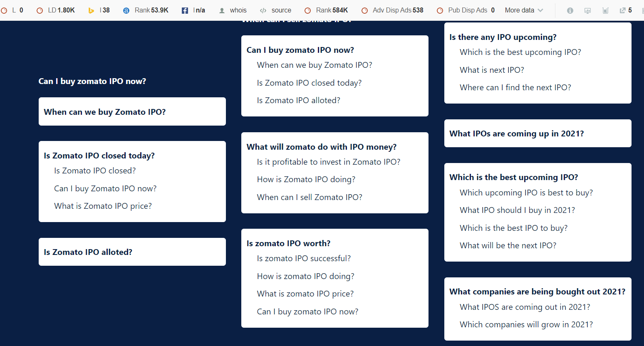This screenshot has width=644, height=346.
Task: Click the Rank 584K circle icon
Action: [308, 10]
